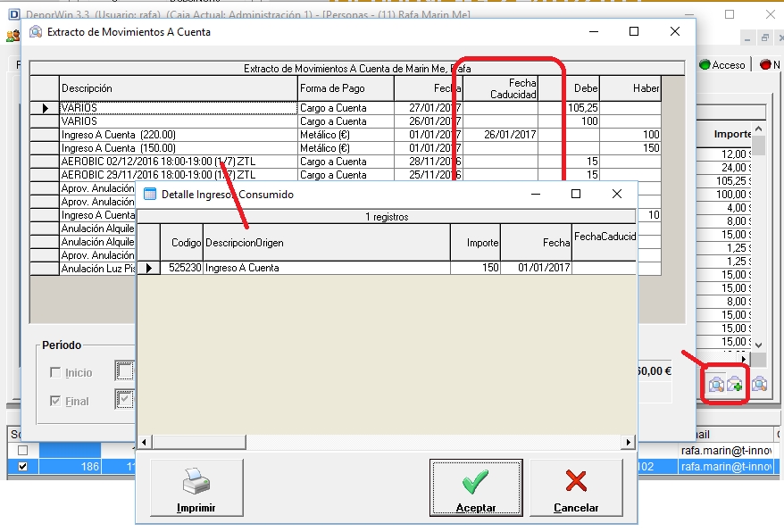This screenshot has width=784, height=532.
Task: Click the 186 cell in bottom grid
Action: point(70,467)
